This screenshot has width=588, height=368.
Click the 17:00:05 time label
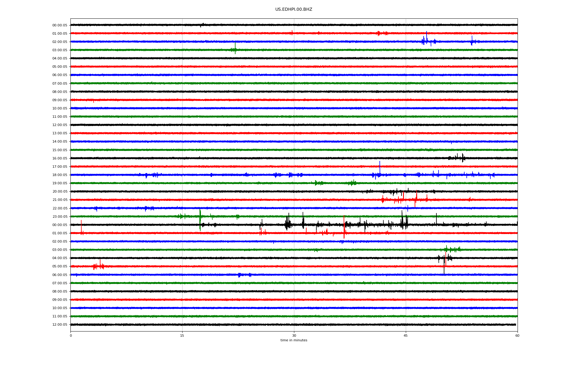(x=60, y=167)
